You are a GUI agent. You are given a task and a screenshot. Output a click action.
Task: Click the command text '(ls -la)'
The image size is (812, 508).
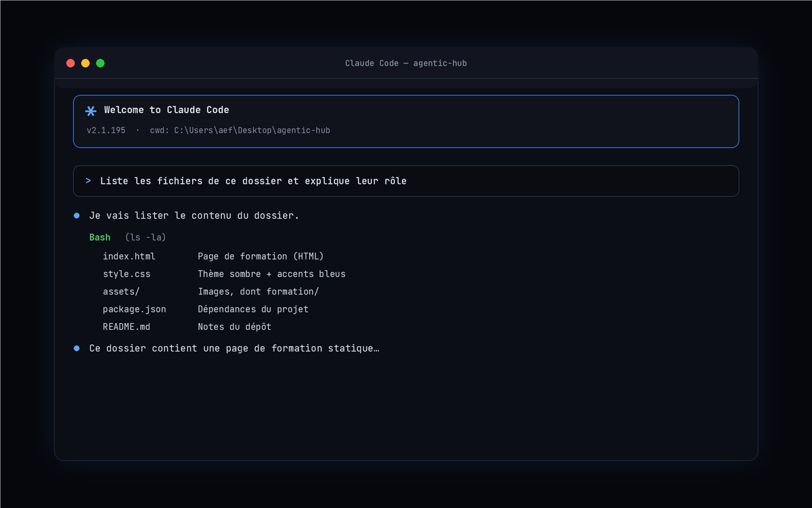click(x=145, y=237)
